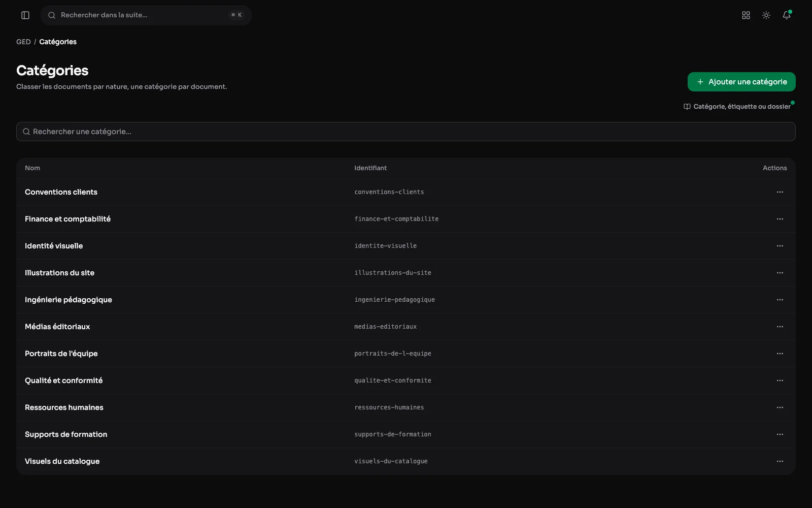Select the Identité visuelle name
The image size is (812, 508).
point(54,246)
